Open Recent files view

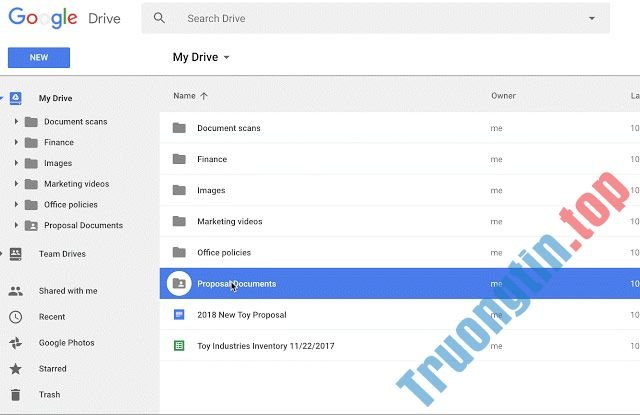coord(52,317)
